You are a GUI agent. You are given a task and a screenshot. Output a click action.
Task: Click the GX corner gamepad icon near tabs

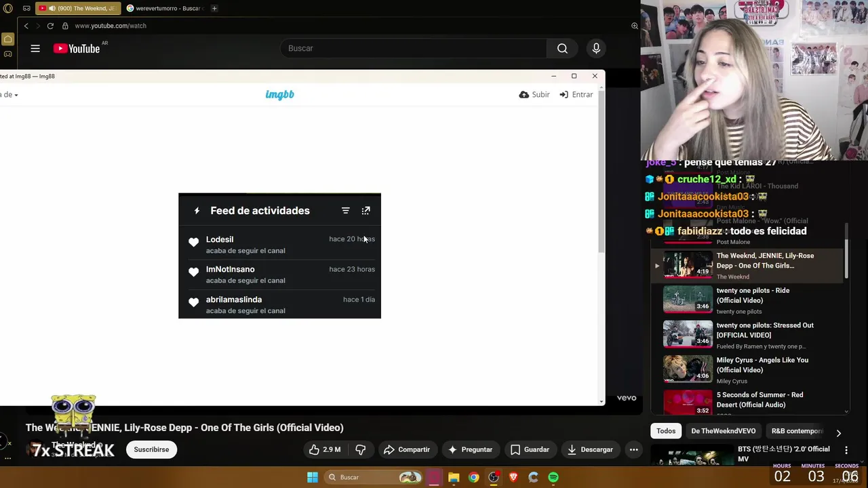tap(26, 8)
